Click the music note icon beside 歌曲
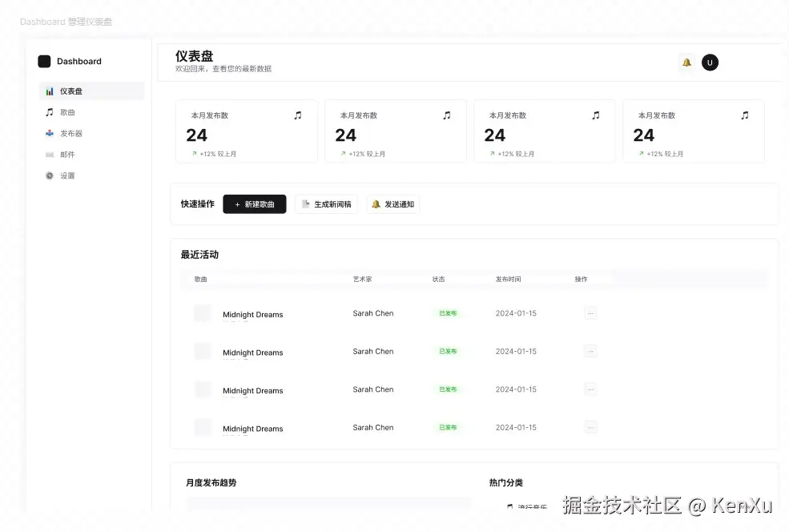This screenshot has width=789, height=532. 50,112
